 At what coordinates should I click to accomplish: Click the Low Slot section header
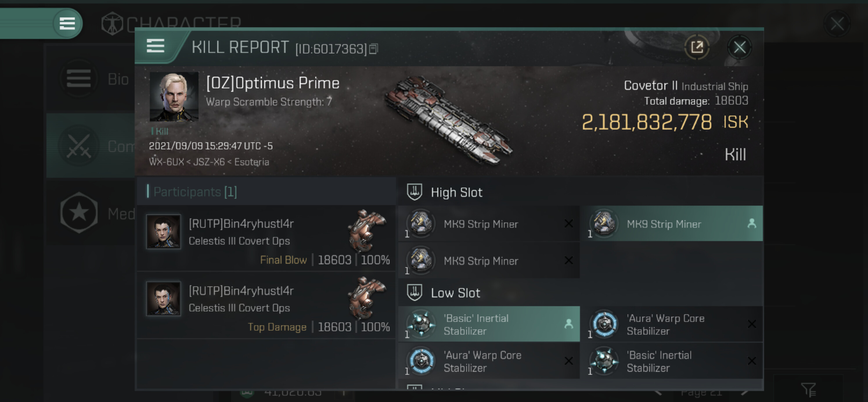[x=455, y=293]
